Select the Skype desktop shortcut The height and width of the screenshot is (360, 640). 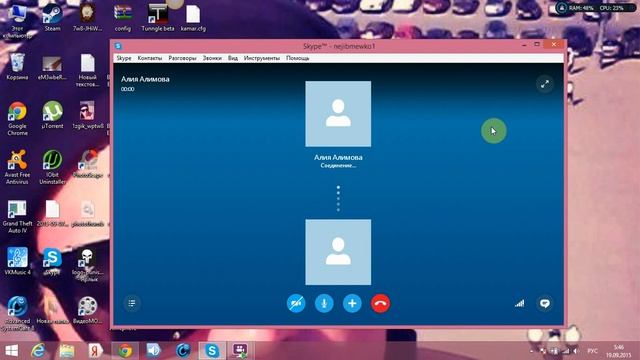pyautogui.click(x=52, y=261)
